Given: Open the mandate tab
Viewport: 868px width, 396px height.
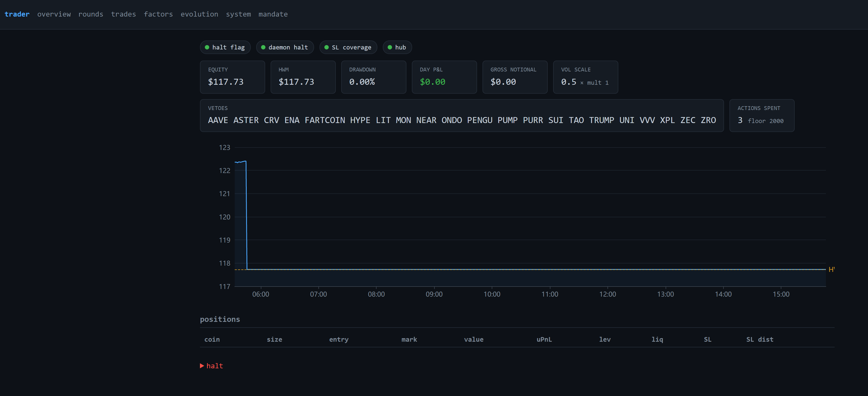Looking at the screenshot, I should pos(273,14).
